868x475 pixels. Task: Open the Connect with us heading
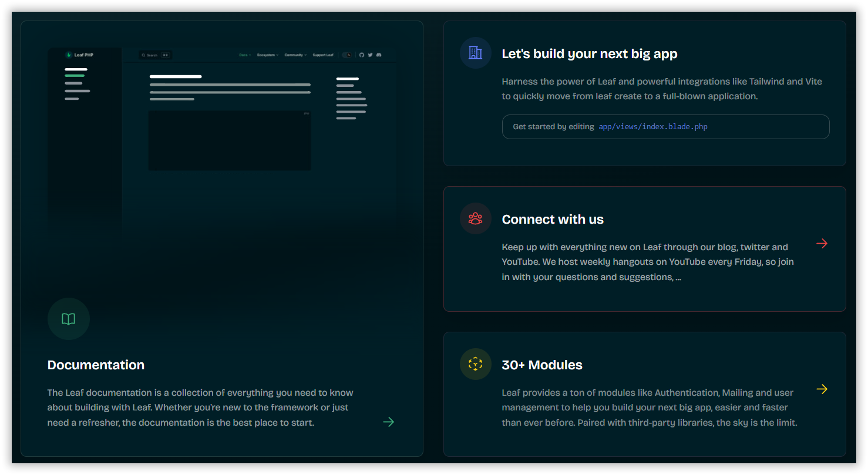(552, 219)
